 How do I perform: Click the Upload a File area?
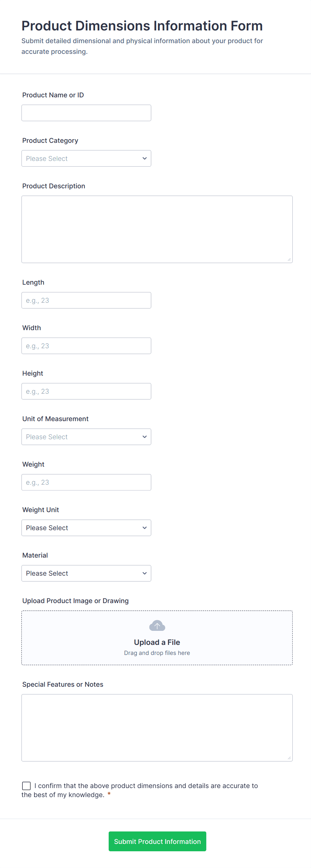(157, 642)
